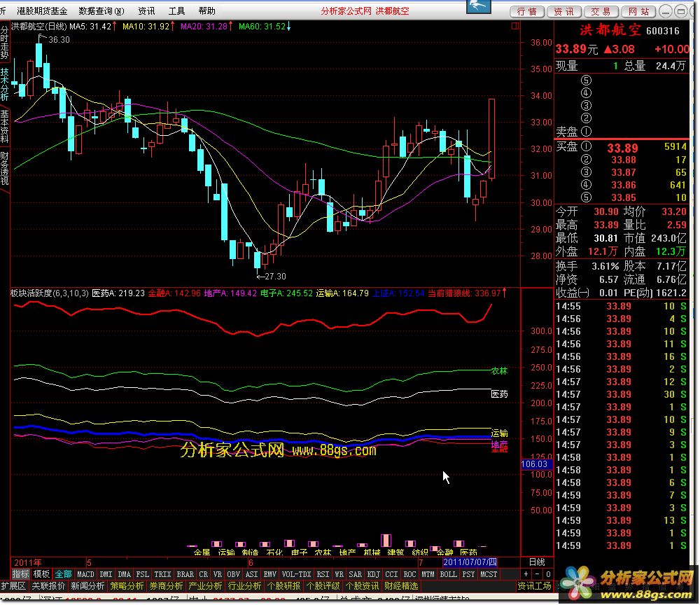Select the DMI indicator
This screenshot has width=700, height=605.
click(x=106, y=574)
